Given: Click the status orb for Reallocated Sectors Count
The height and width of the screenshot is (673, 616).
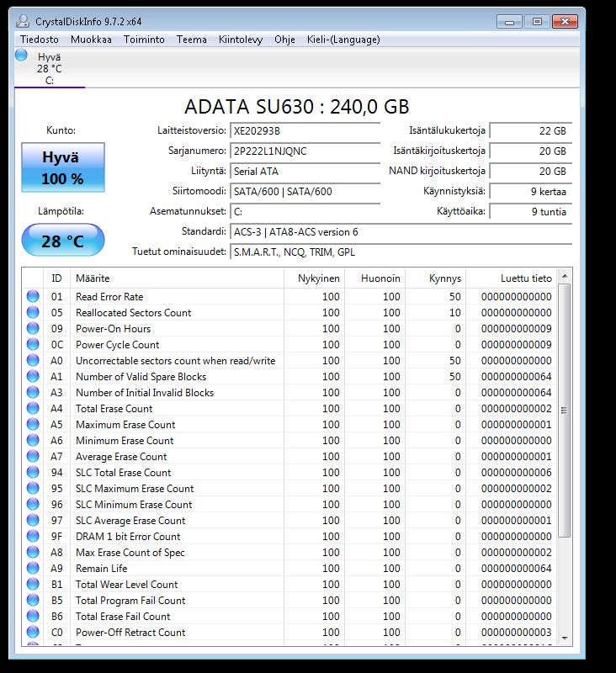Looking at the screenshot, I should point(33,312).
